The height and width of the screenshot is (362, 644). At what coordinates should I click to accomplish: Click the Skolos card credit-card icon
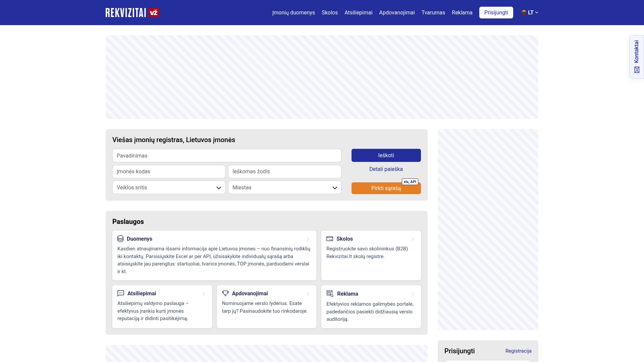329,239
